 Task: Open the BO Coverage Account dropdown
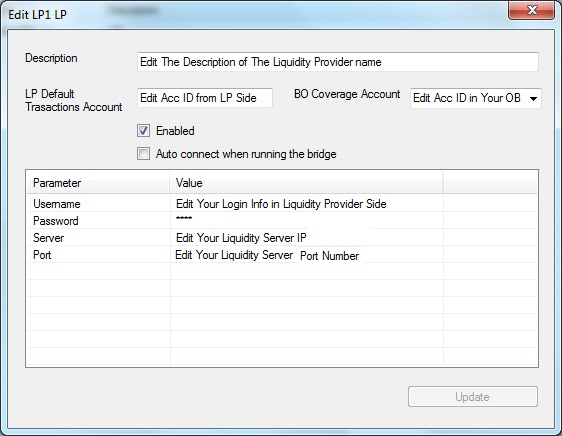[475, 98]
